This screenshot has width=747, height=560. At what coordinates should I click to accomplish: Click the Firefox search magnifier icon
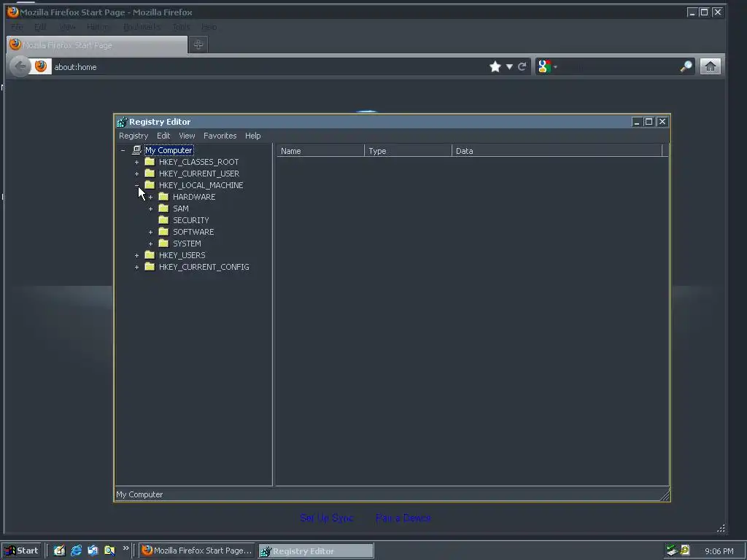pyautogui.click(x=686, y=66)
